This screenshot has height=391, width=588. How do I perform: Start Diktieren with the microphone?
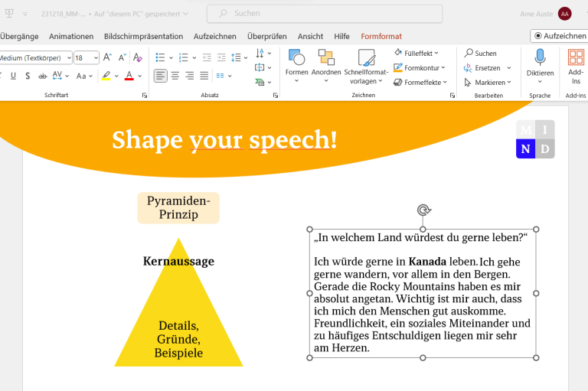540,67
